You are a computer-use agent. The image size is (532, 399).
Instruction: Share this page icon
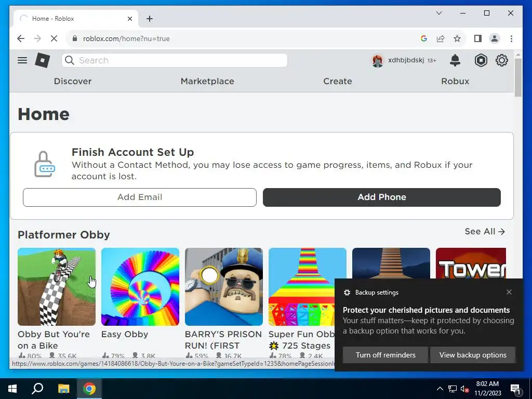tap(441, 38)
